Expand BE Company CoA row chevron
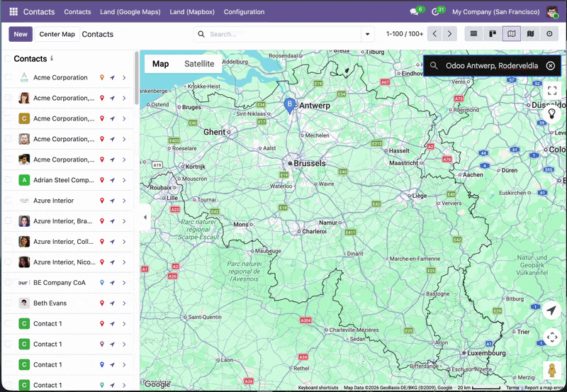Viewport: 567px width, 392px height. pyautogui.click(x=124, y=283)
